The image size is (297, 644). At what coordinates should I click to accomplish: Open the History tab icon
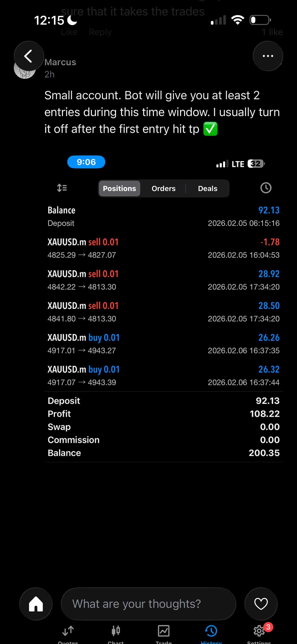tap(211, 631)
